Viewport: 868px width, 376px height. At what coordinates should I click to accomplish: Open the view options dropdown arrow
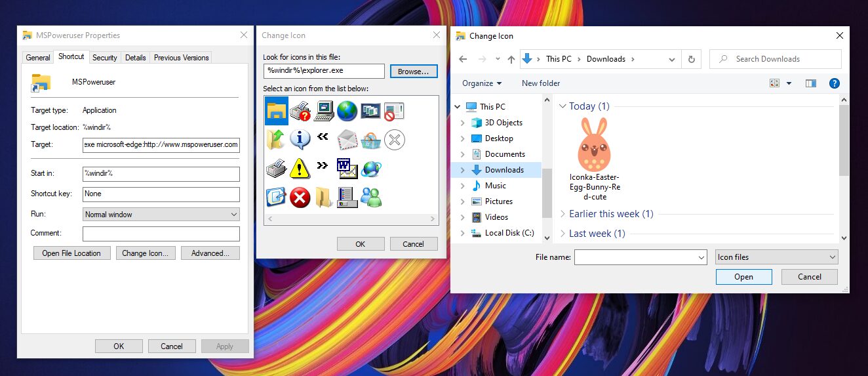coord(789,83)
